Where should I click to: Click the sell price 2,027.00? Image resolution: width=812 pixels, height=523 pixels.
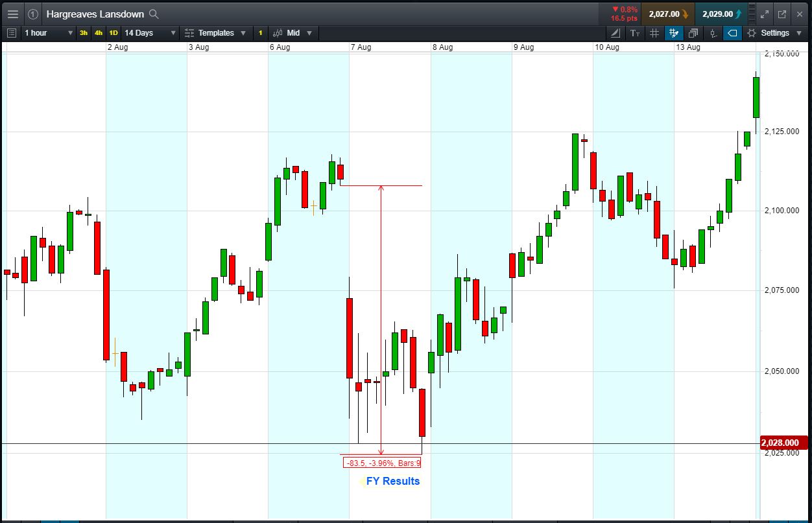[x=668, y=14]
